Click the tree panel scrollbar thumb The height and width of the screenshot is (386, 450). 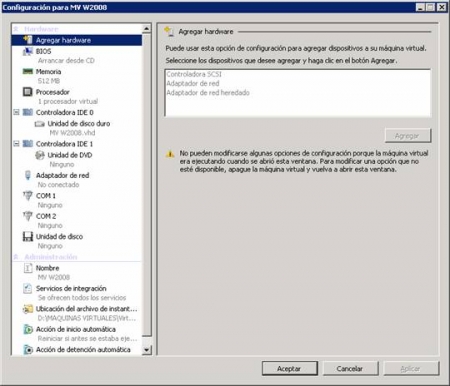coord(146,185)
